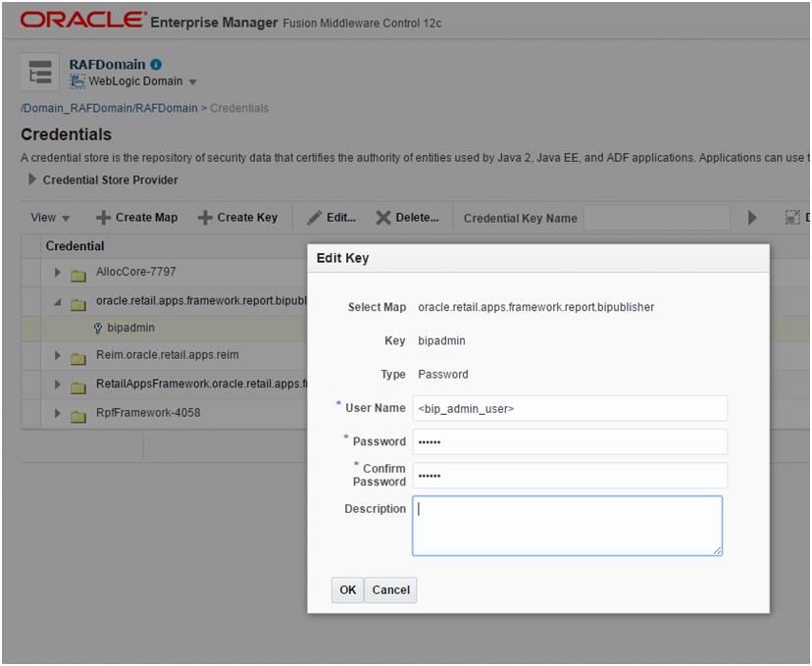
Task: Click the Delete... label in toolbar
Action: click(x=417, y=218)
